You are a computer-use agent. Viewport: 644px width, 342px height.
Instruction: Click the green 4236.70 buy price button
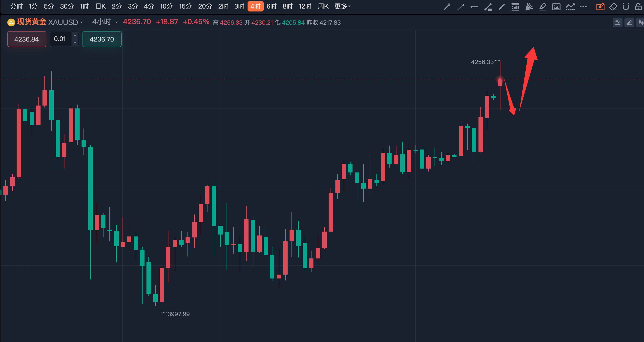102,39
